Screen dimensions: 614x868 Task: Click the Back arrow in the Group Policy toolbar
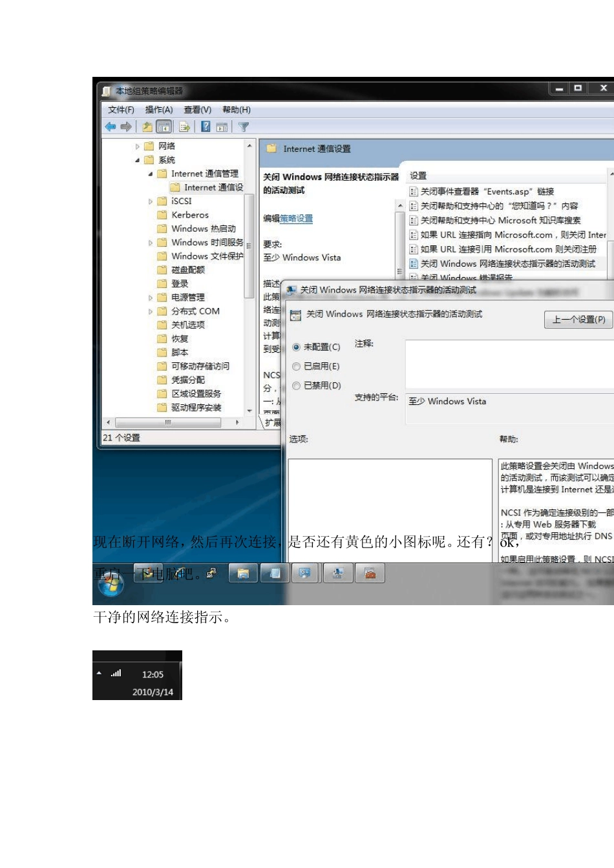(x=111, y=127)
